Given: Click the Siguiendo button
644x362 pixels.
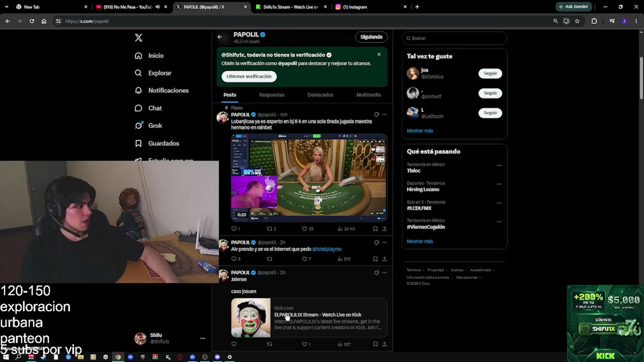Looking at the screenshot, I should coord(371,37).
